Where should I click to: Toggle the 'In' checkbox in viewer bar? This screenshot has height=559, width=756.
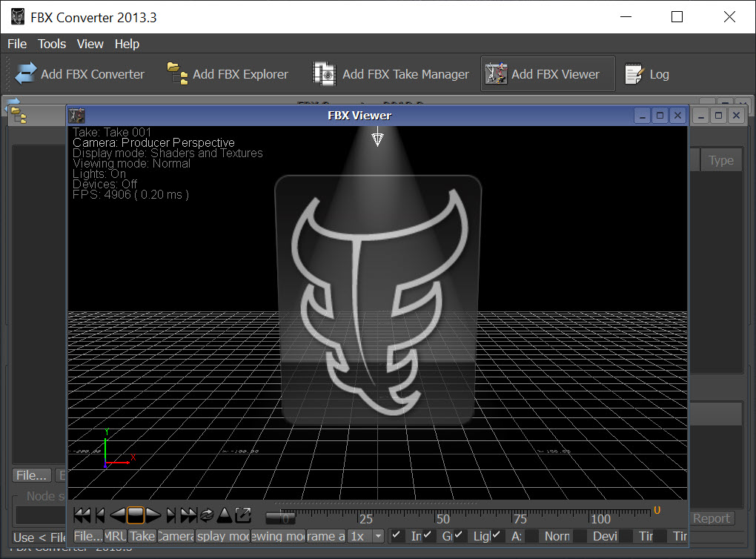click(x=397, y=535)
